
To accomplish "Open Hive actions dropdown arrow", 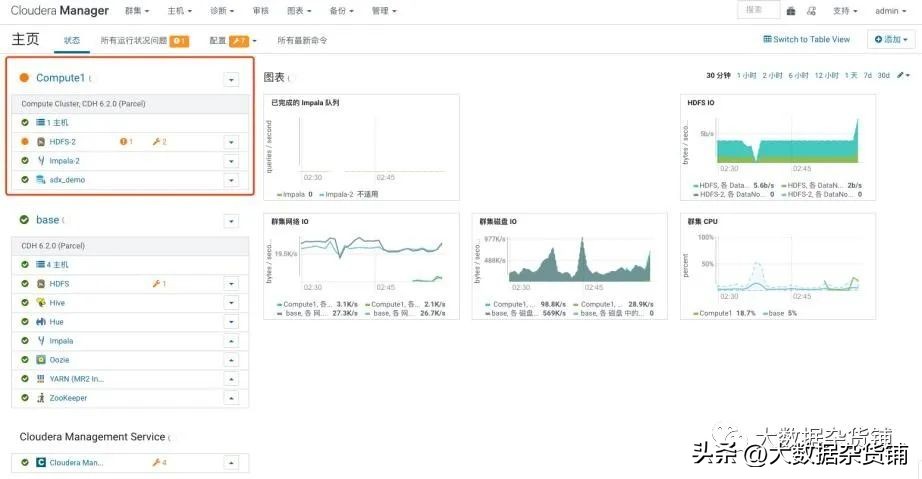I will click(x=231, y=303).
